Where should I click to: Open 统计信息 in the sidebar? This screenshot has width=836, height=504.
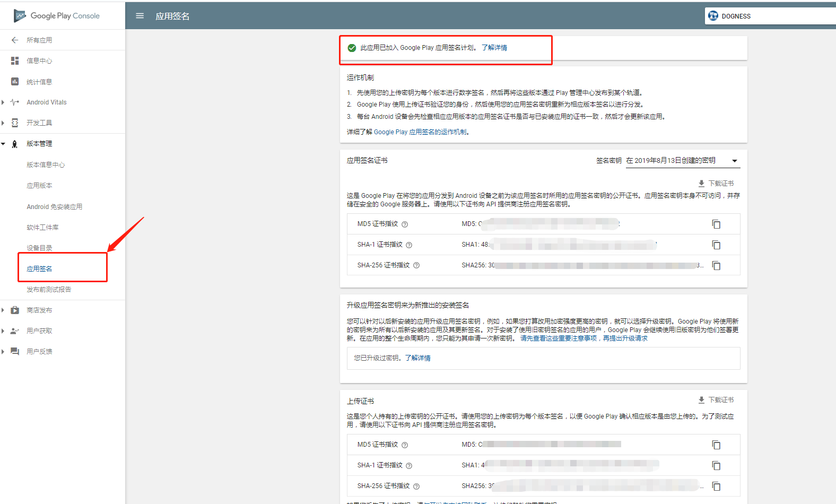[39, 82]
